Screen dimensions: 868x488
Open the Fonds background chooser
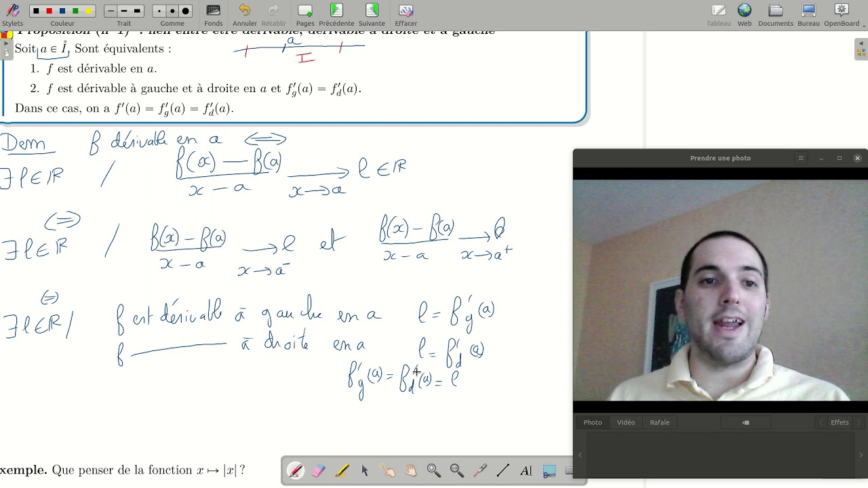tap(214, 14)
